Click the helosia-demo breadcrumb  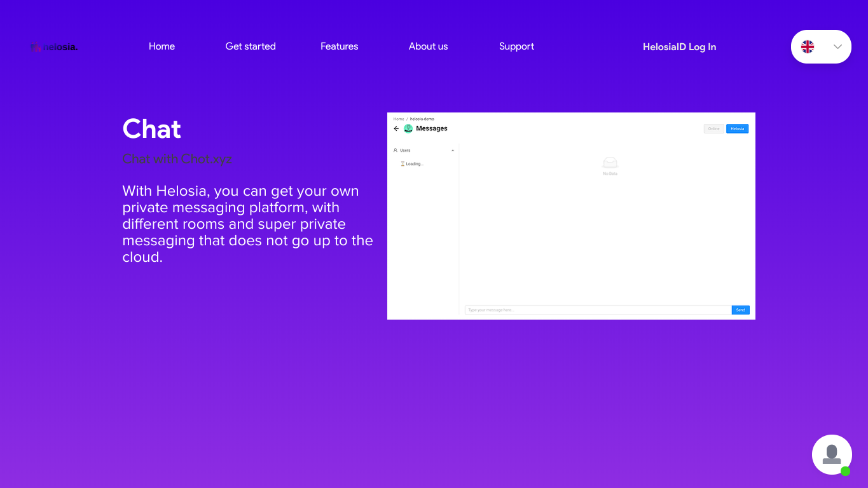422,119
